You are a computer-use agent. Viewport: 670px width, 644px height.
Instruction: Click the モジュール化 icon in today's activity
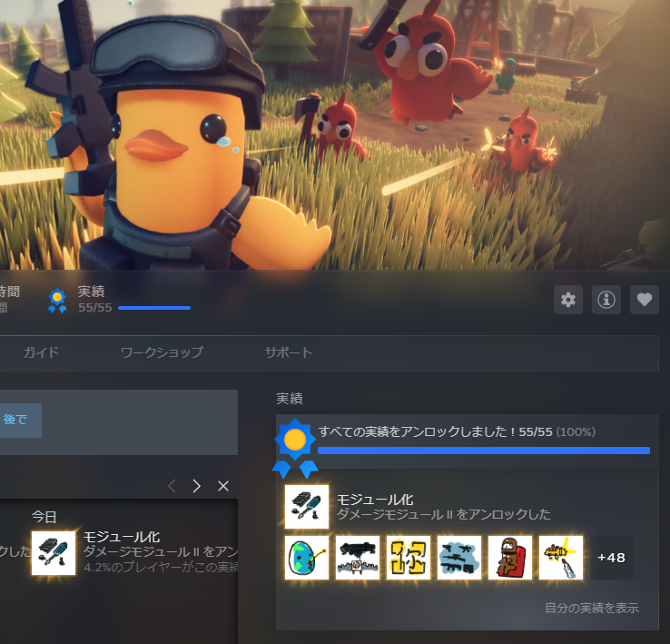coord(54,553)
